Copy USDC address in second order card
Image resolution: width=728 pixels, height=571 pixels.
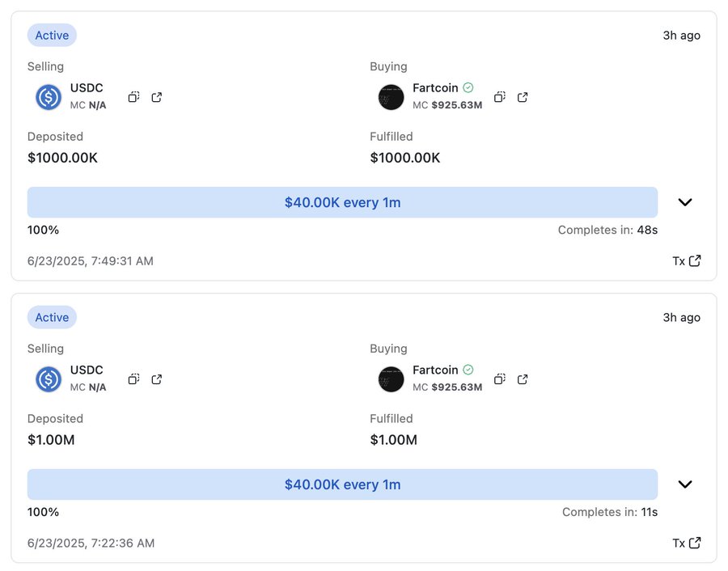tap(134, 379)
